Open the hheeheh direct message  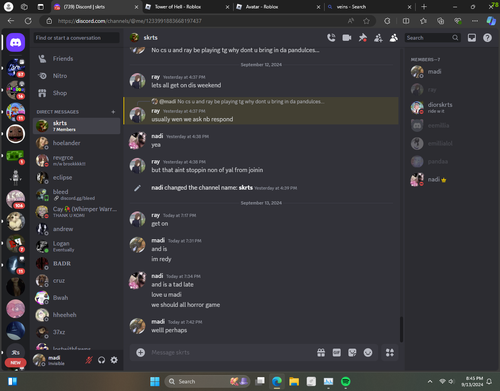(x=77, y=315)
